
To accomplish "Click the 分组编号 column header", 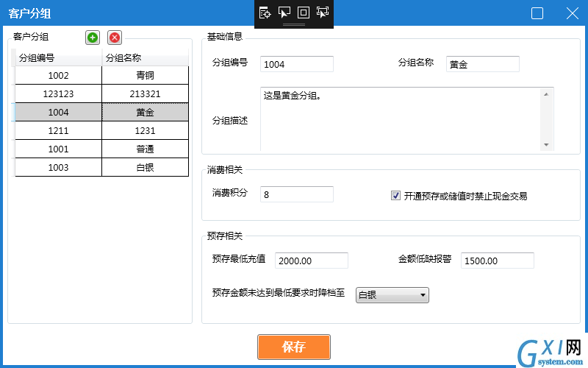I will coord(59,58).
